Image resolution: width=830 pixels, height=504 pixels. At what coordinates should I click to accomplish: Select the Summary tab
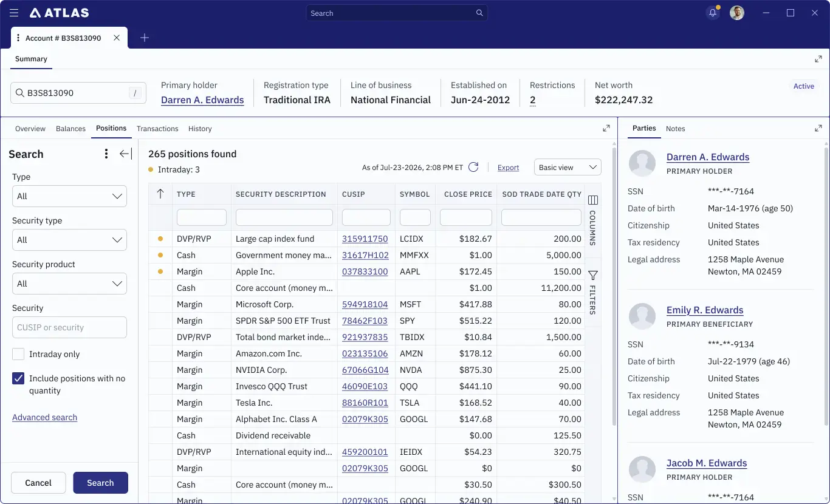(31, 59)
